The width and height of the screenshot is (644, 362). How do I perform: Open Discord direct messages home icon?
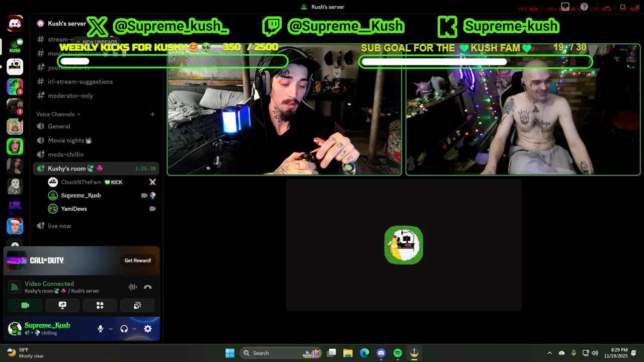coord(15,24)
